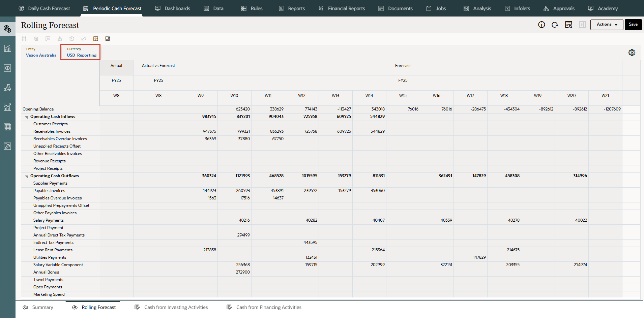Click the Dashboards tab icon
Image resolution: width=644 pixels, height=318 pixels.
158,8
